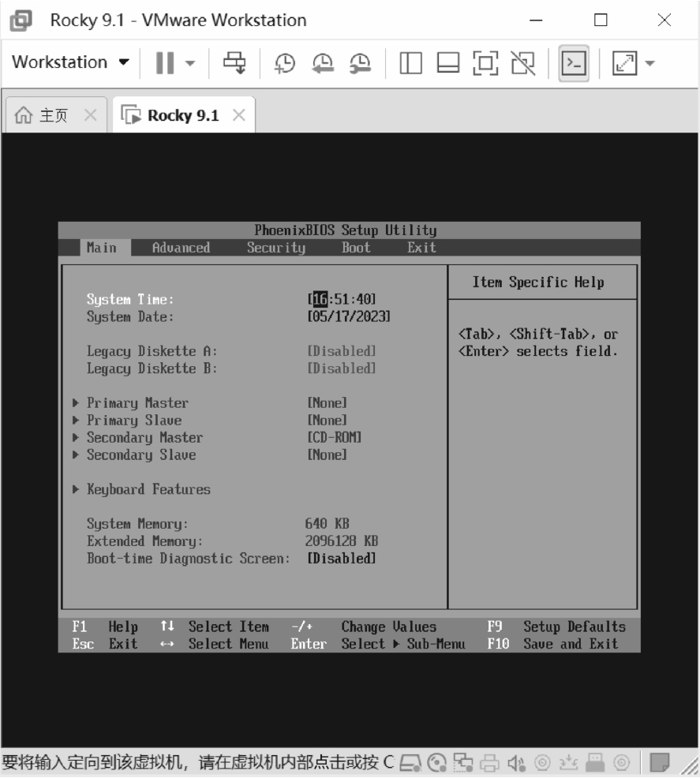Close the Rocky 9.1 tab

[x=238, y=115]
